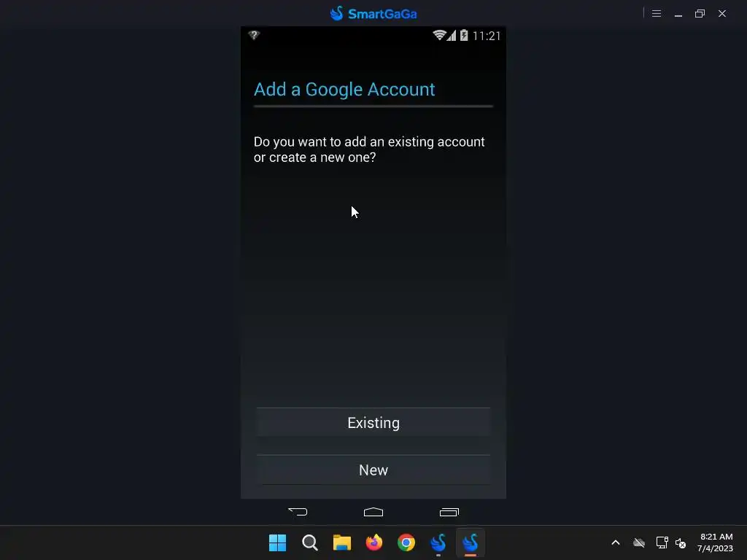Click the active SmartGaGa taskbar icon
The image size is (747, 560).
click(471, 542)
